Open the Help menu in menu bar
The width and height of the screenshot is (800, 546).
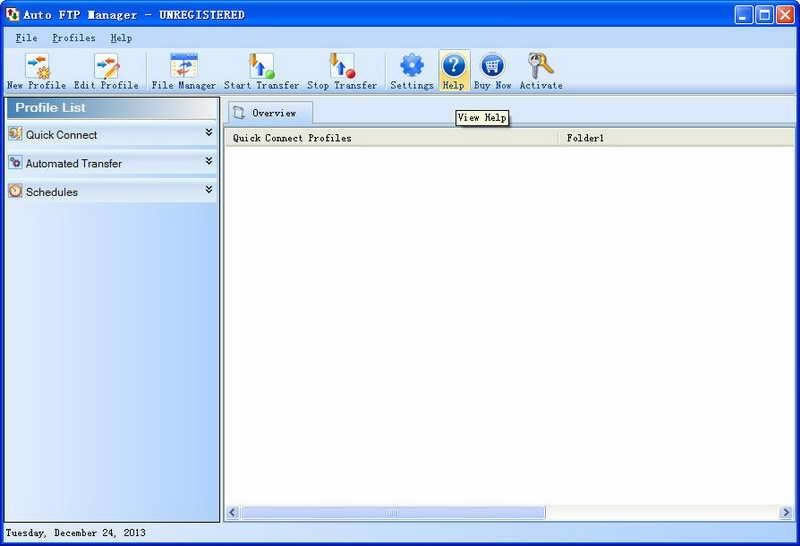(x=121, y=38)
